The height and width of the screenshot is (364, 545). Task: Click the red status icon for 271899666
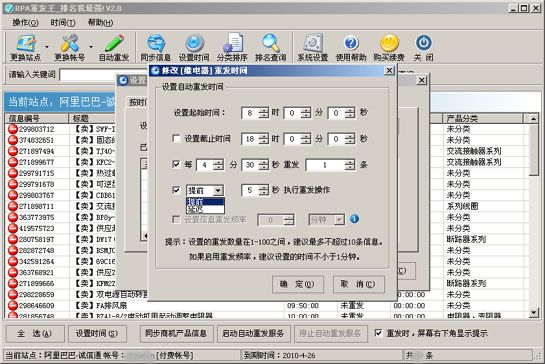(13, 283)
